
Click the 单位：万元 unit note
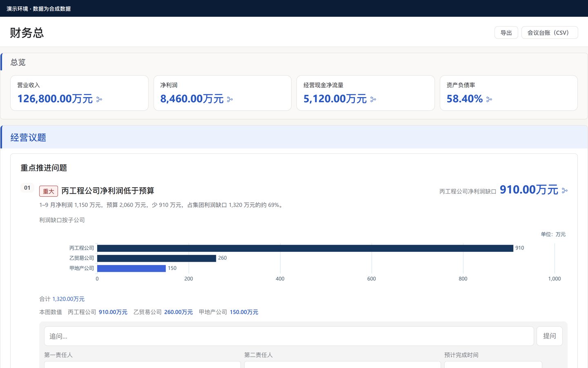(x=553, y=234)
